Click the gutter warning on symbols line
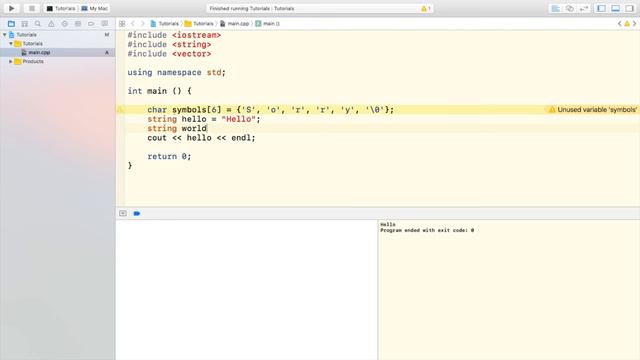 (x=120, y=110)
